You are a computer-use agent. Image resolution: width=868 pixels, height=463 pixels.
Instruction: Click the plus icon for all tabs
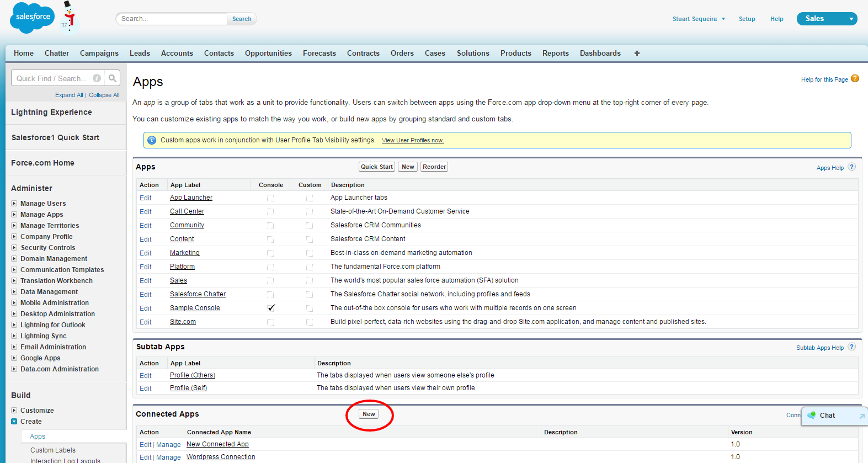(x=637, y=54)
